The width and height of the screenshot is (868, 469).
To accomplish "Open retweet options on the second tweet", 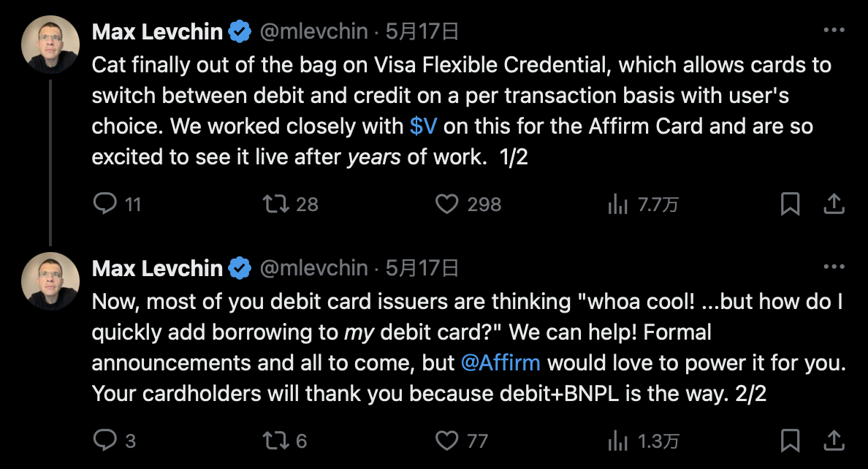I will pos(278,441).
